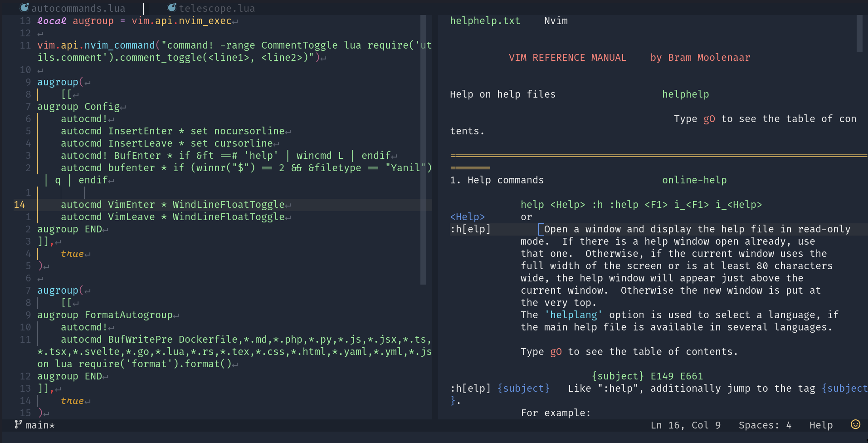Image resolution: width=868 pixels, height=443 pixels.
Task: Click the cursor at 'Open a window'
Action: click(x=541, y=229)
